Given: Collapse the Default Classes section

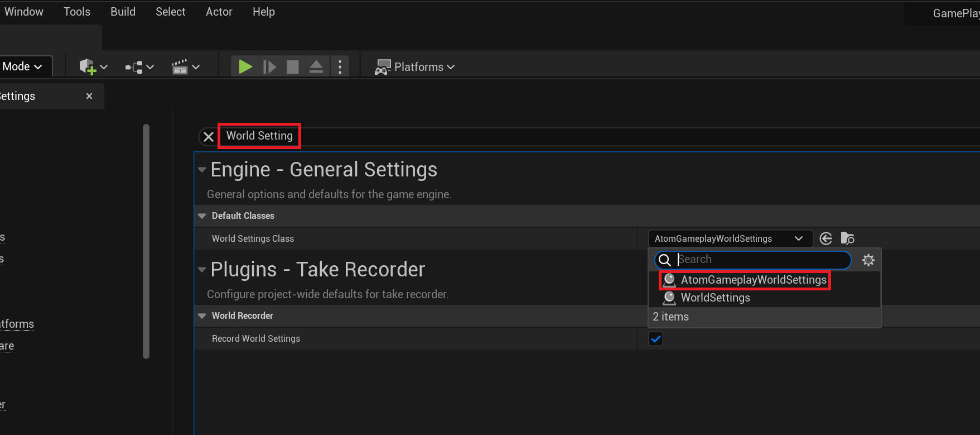Looking at the screenshot, I should [202, 216].
